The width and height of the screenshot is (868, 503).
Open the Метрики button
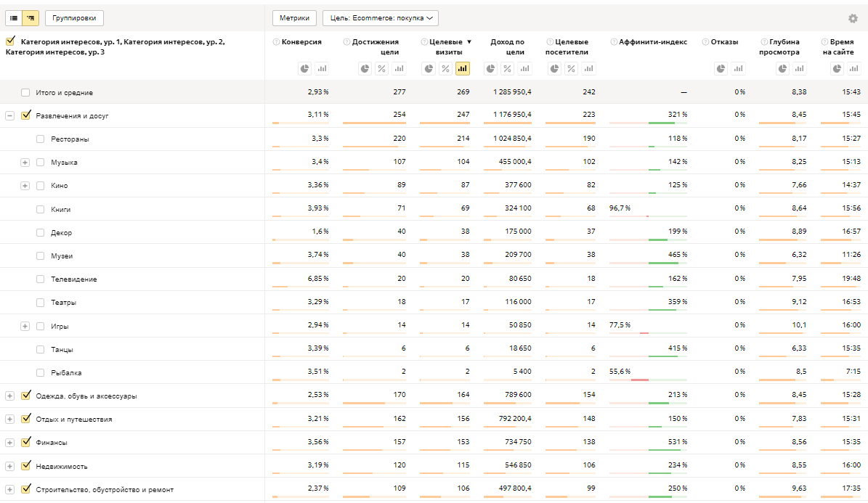pyautogui.click(x=294, y=18)
